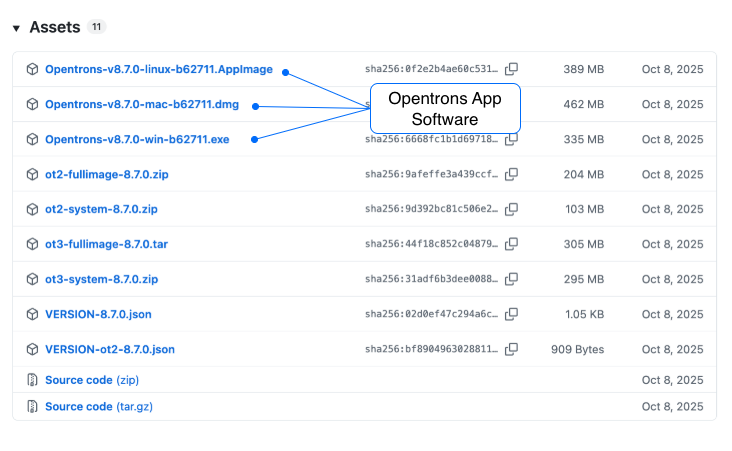Viewport: 732px width, 451px height.
Task: Download Source code (tar.gz)
Action: [x=99, y=407]
